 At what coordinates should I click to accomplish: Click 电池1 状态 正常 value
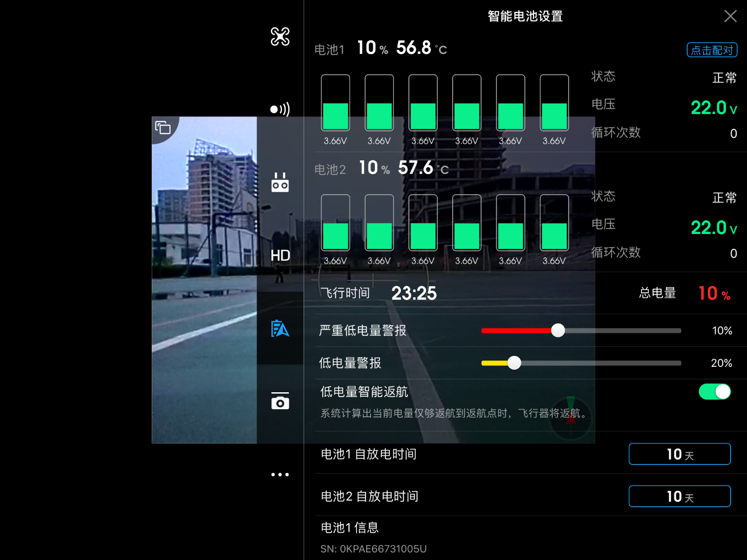pyautogui.click(x=725, y=78)
